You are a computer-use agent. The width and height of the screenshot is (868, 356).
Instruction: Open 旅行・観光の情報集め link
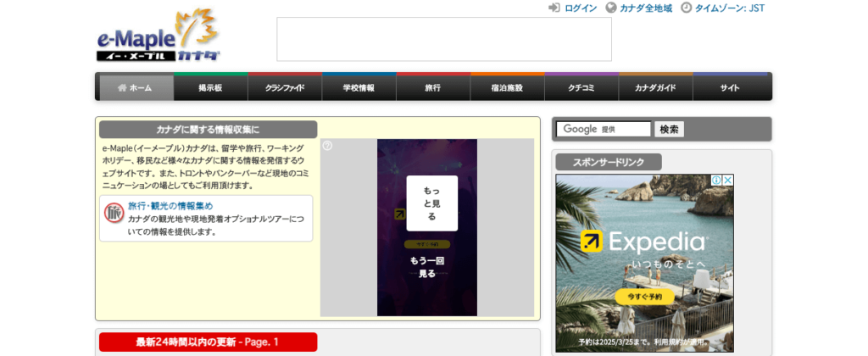[170, 206]
